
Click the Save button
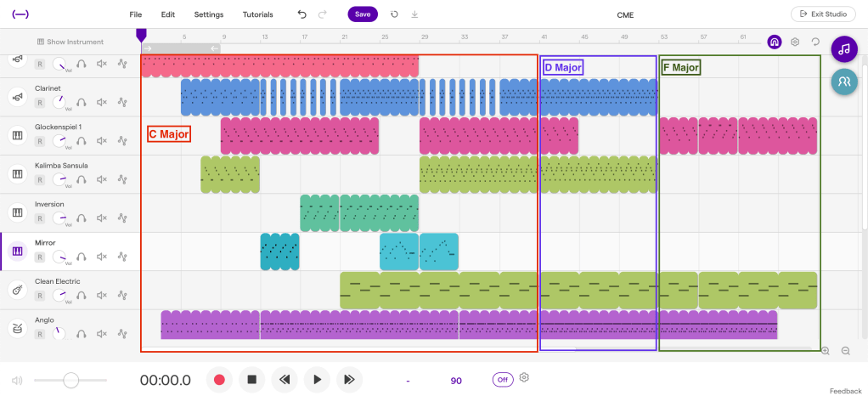[x=363, y=14]
